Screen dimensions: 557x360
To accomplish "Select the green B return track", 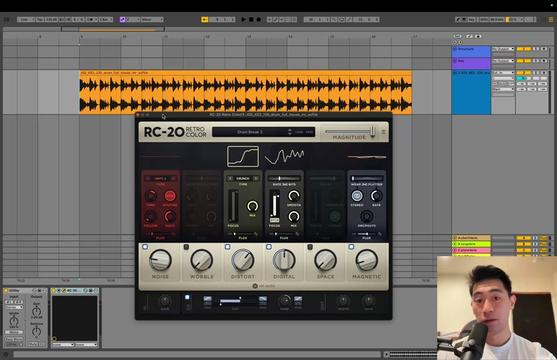I will [x=471, y=244].
